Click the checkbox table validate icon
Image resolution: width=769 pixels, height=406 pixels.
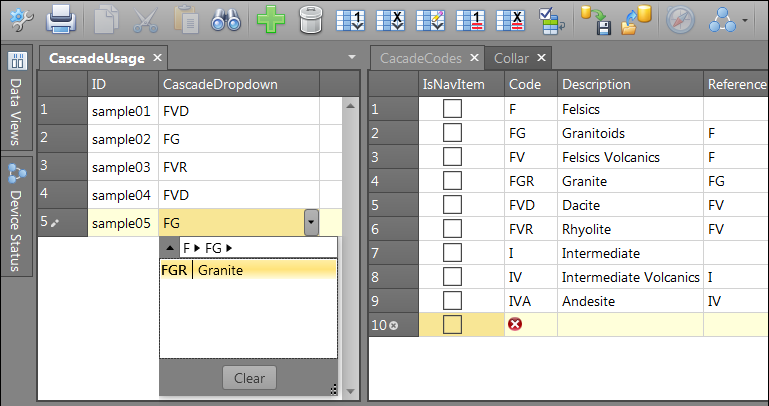coord(552,21)
